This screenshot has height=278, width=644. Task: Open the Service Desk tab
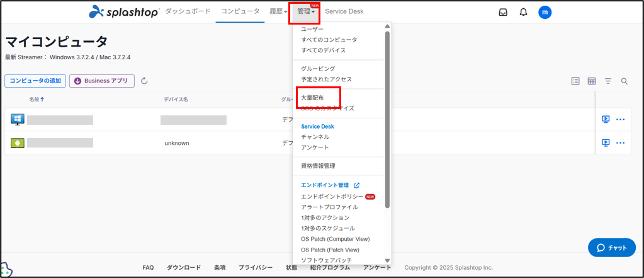pos(344,11)
